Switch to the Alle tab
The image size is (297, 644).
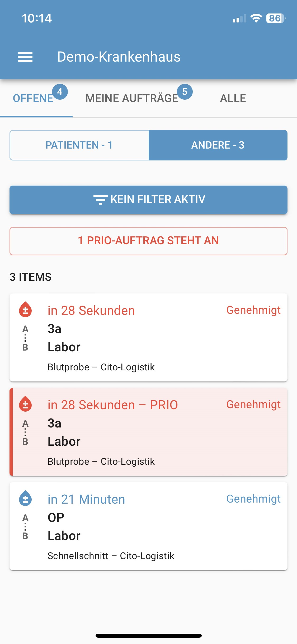[233, 98]
